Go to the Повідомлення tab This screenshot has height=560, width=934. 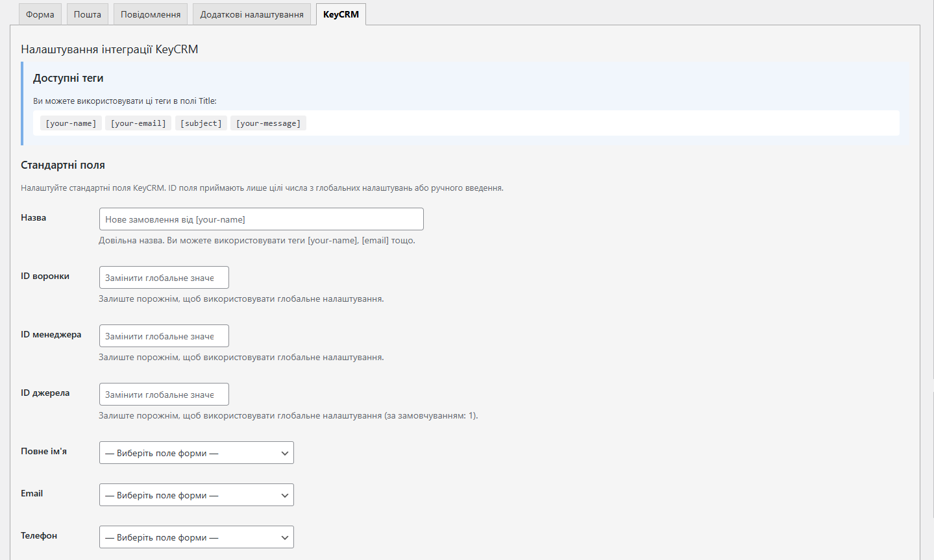click(151, 14)
